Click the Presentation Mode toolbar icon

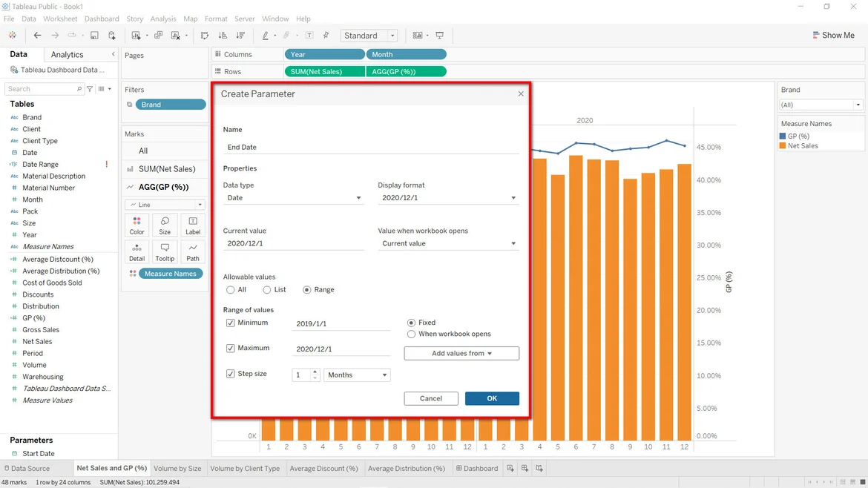440,36
